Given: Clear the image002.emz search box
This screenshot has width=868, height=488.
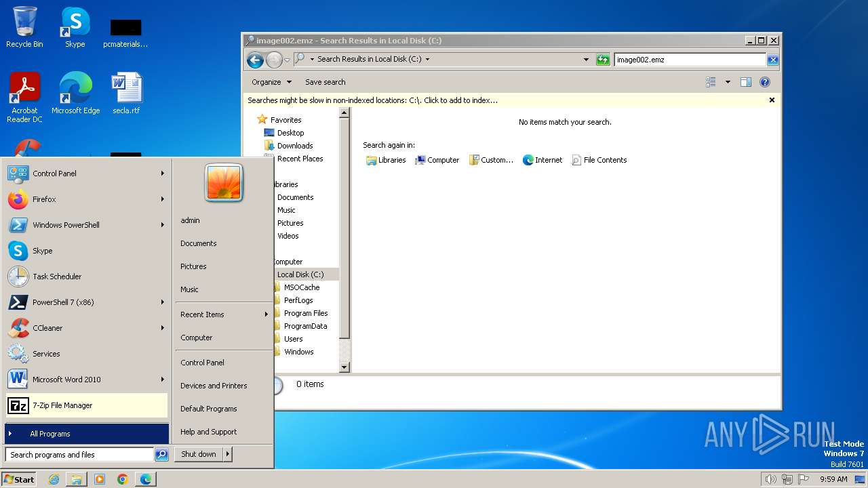Looking at the screenshot, I should pos(772,60).
